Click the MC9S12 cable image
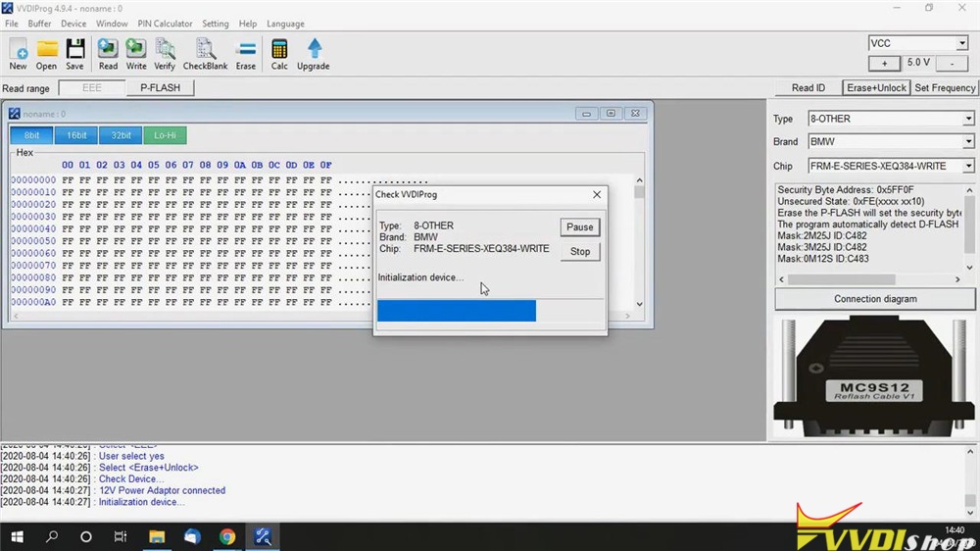 (874, 377)
